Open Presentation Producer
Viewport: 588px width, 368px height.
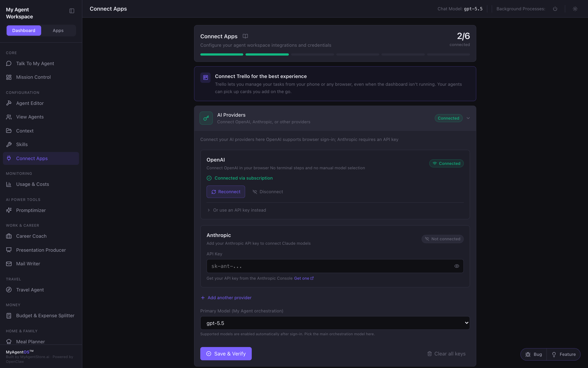[41, 250]
